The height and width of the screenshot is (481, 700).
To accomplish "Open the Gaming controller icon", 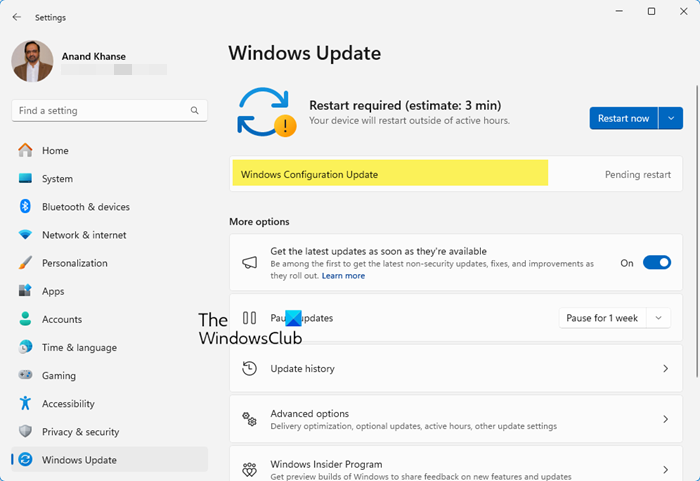I will coord(25,376).
